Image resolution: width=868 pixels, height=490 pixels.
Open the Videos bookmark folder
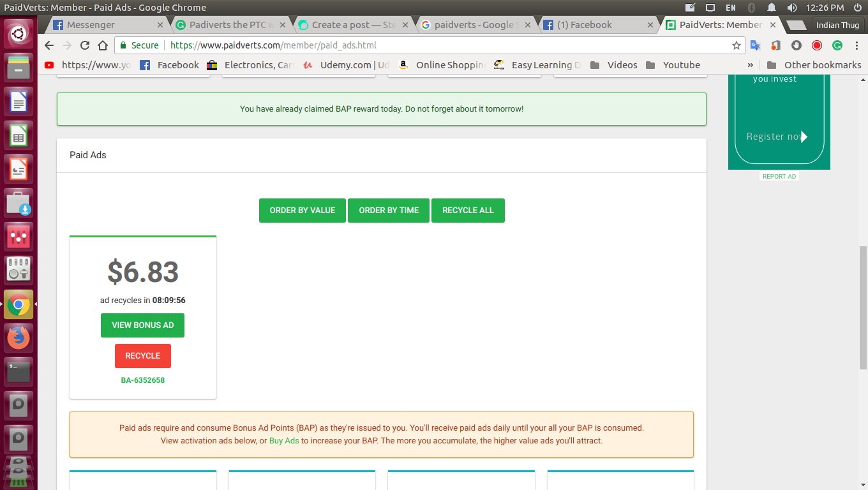click(x=613, y=65)
